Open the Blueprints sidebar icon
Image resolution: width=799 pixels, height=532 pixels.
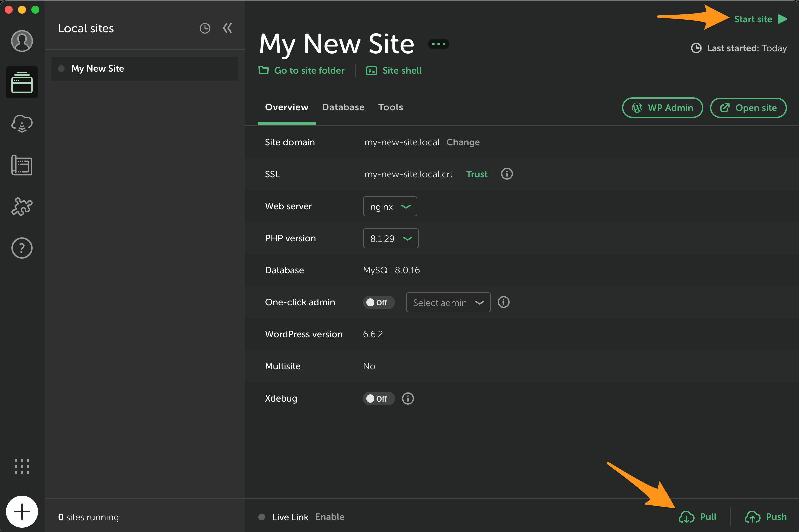click(x=22, y=165)
